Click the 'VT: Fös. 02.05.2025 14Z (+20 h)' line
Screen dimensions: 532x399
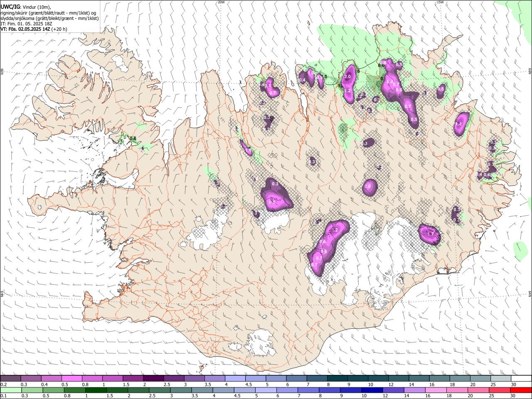(x=34, y=29)
